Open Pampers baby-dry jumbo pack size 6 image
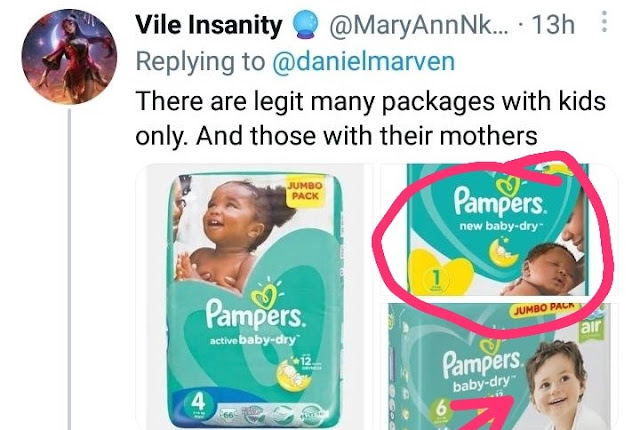This screenshot has width=640, height=430. click(x=498, y=366)
